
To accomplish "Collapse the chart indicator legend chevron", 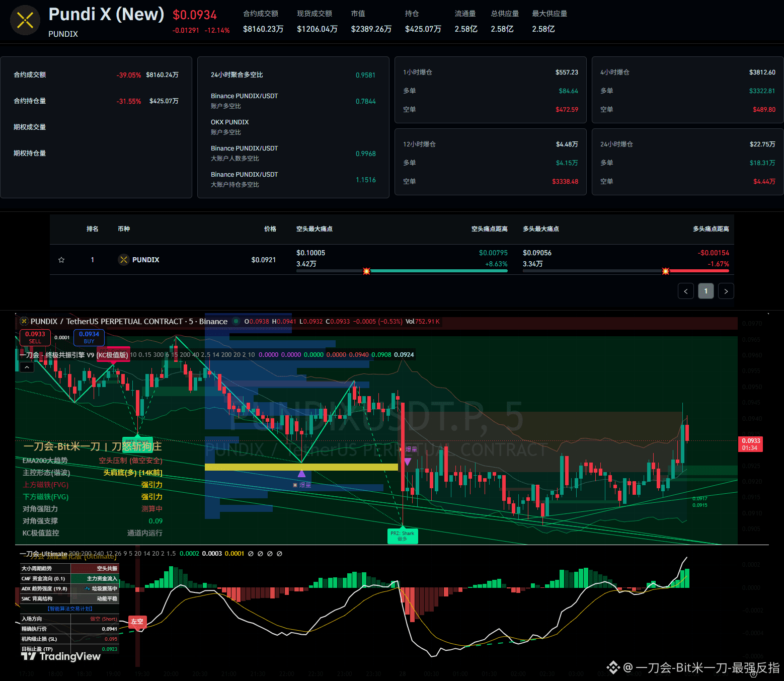I will (27, 367).
